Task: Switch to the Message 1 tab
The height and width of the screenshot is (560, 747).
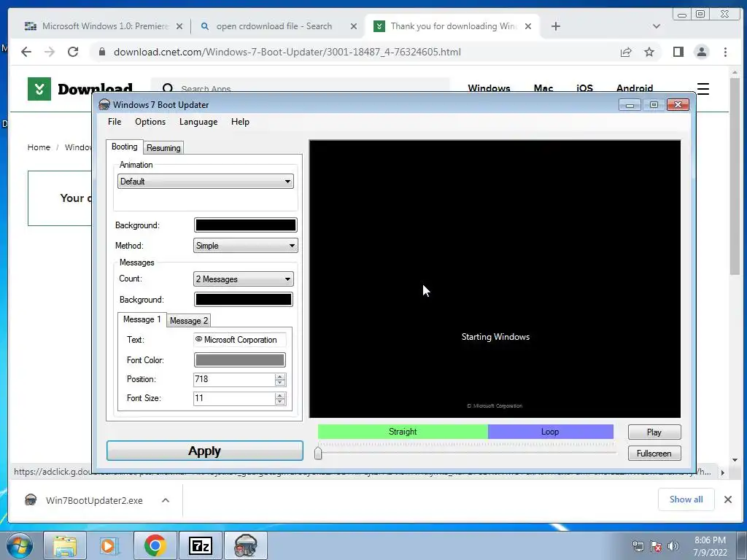Action: tap(142, 319)
